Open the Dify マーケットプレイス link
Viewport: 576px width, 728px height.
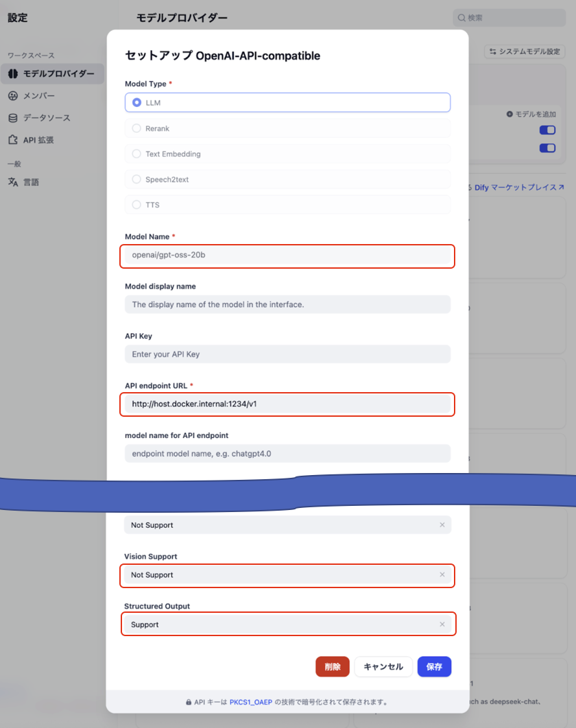point(519,187)
